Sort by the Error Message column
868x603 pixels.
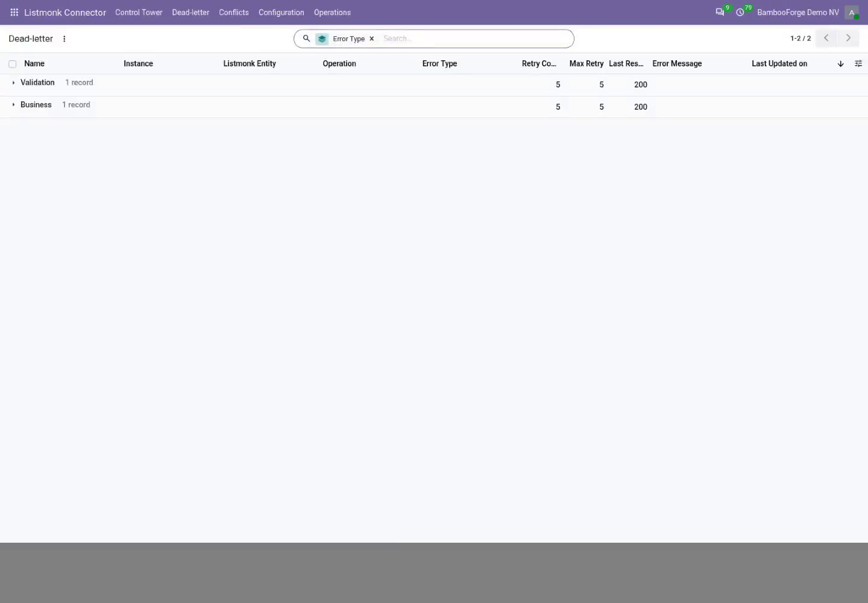pos(677,63)
